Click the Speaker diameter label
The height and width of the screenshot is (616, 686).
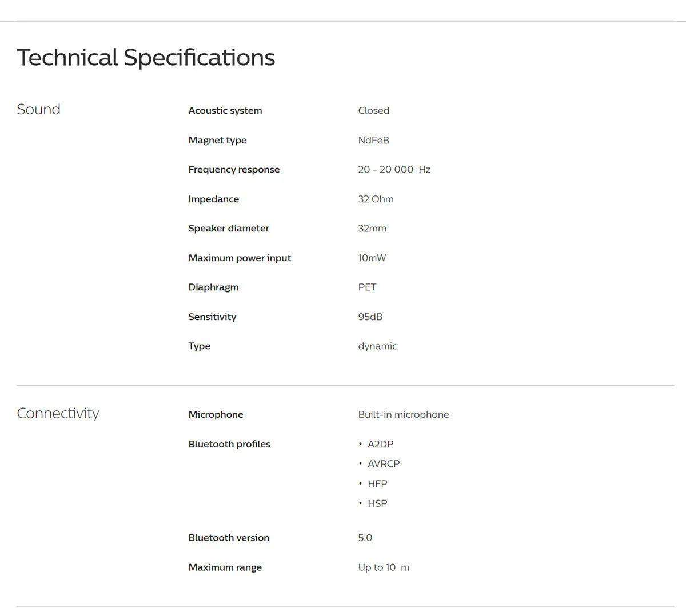(229, 228)
